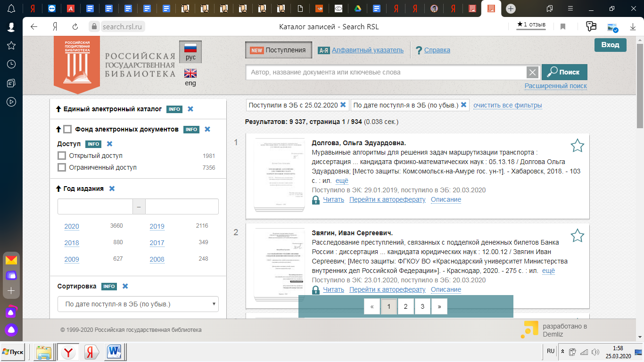Click into the main search text field
The width and height of the screenshot is (644, 362).
tap(386, 72)
